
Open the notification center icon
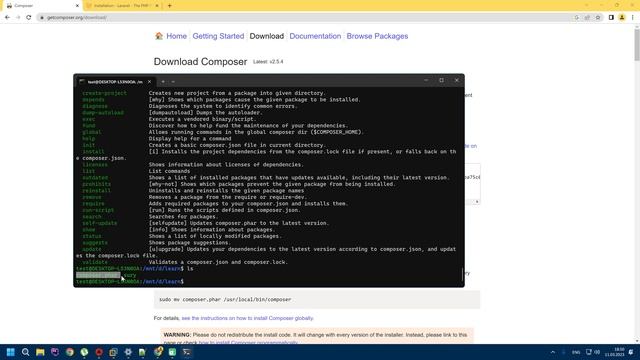[631, 352]
